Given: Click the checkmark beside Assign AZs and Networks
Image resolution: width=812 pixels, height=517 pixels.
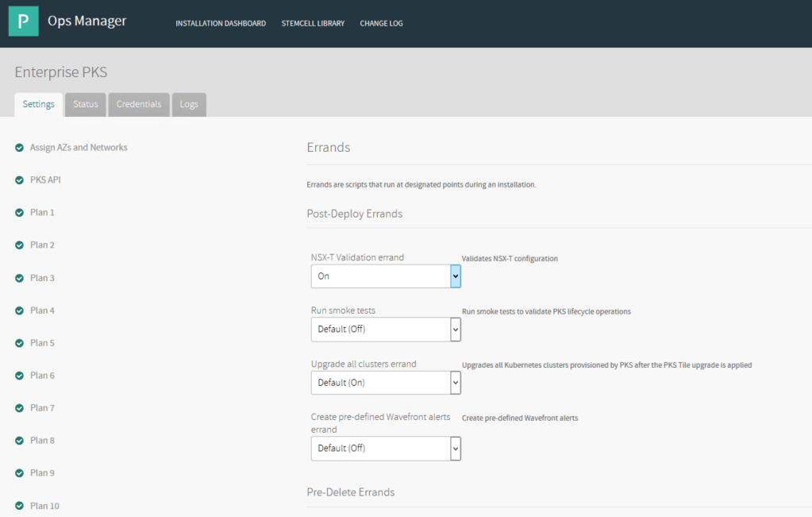Looking at the screenshot, I should pyautogui.click(x=19, y=148).
